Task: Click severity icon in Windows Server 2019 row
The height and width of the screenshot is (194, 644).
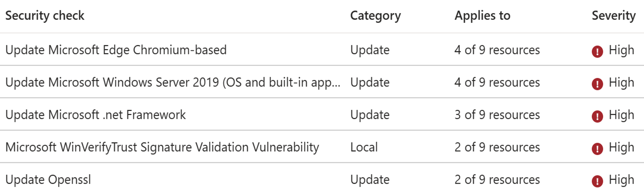Action: 597,84
